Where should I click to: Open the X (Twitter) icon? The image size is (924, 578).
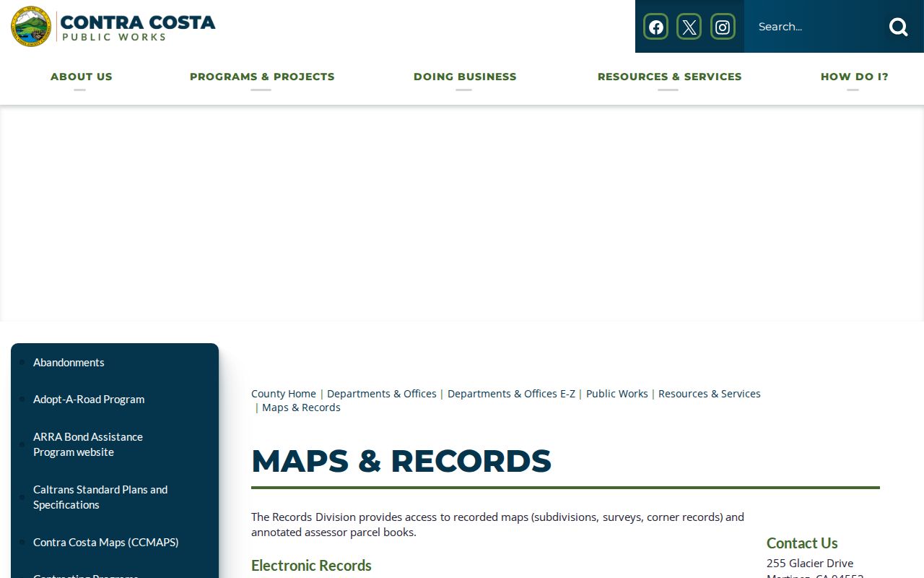tap(689, 27)
